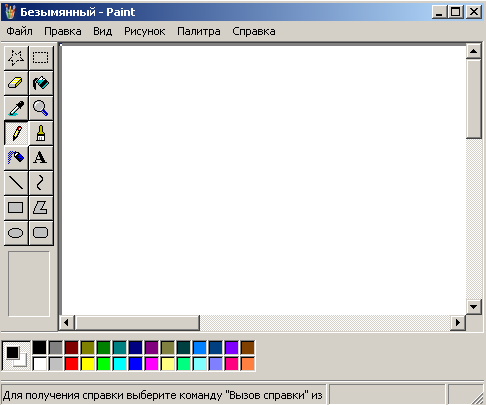Click the horizontal scrollbar right arrow
486x405 pixels.
tap(458, 323)
